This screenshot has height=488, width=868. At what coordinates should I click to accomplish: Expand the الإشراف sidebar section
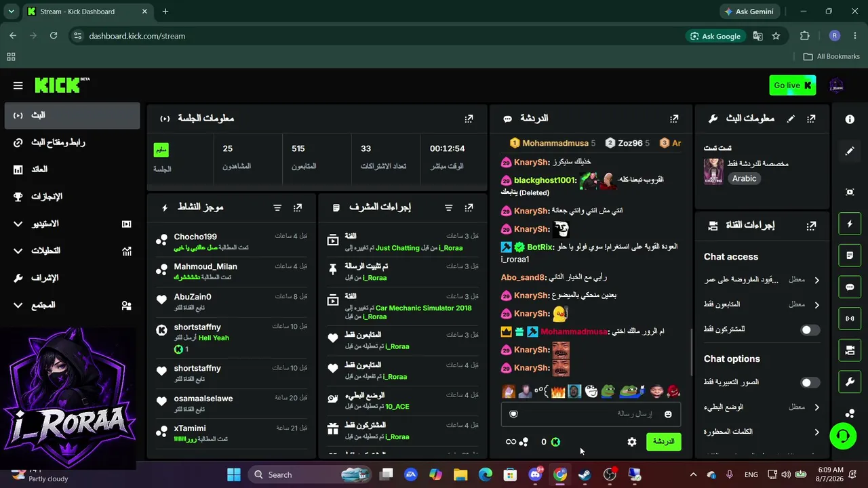[72, 278]
